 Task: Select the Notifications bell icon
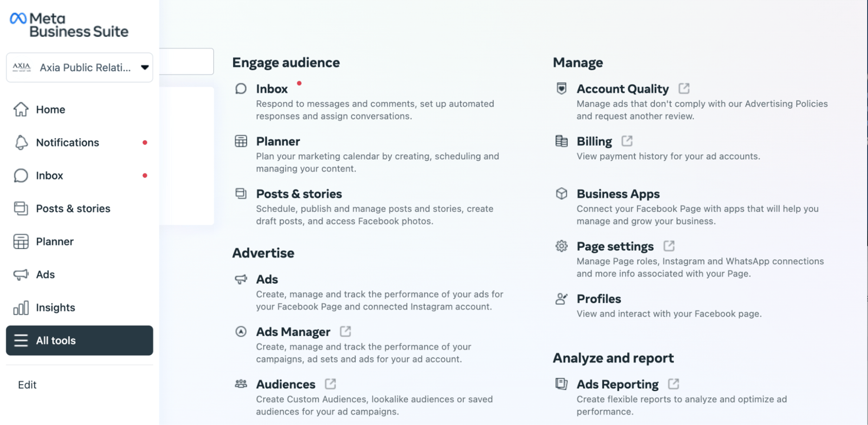click(x=21, y=142)
